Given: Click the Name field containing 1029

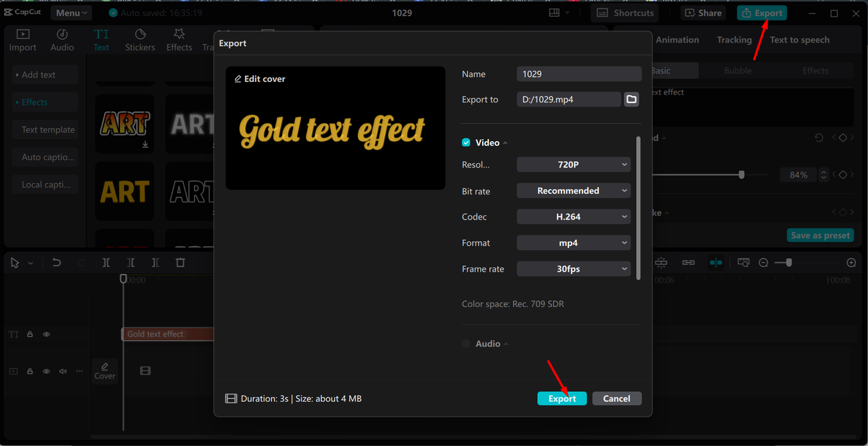Looking at the screenshot, I should (x=579, y=74).
